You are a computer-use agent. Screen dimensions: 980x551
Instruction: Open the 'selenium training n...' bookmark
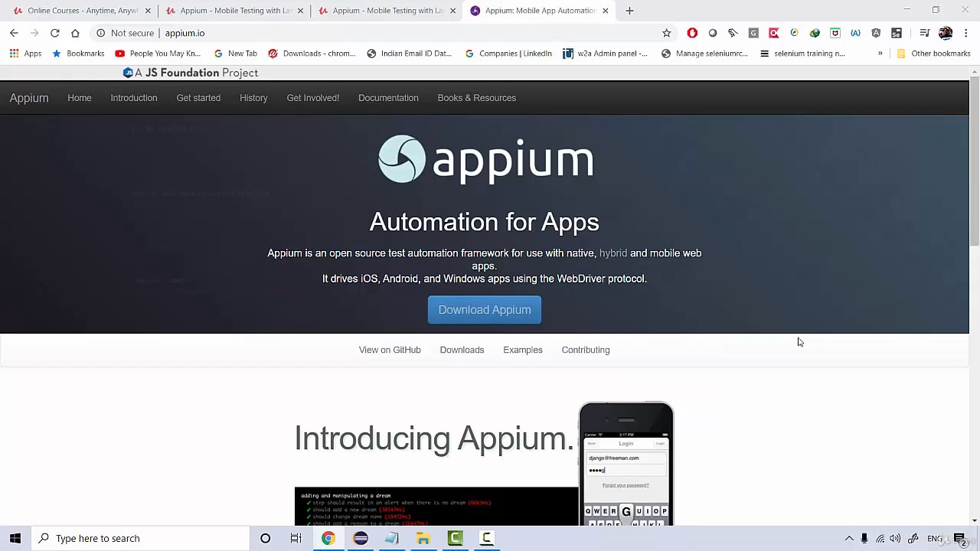pyautogui.click(x=802, y=54)
